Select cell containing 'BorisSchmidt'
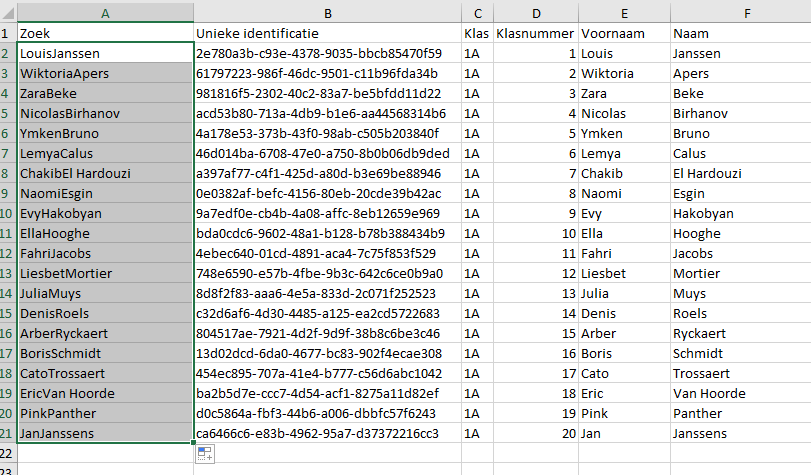This screenshot has height=475, width=811. click(x=106, y=353)
